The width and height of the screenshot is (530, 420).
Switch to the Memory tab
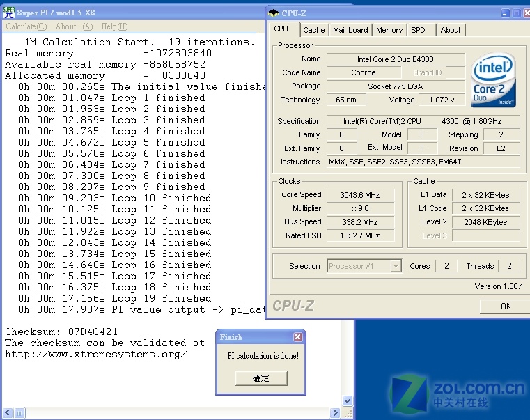(x=389, y=30)
